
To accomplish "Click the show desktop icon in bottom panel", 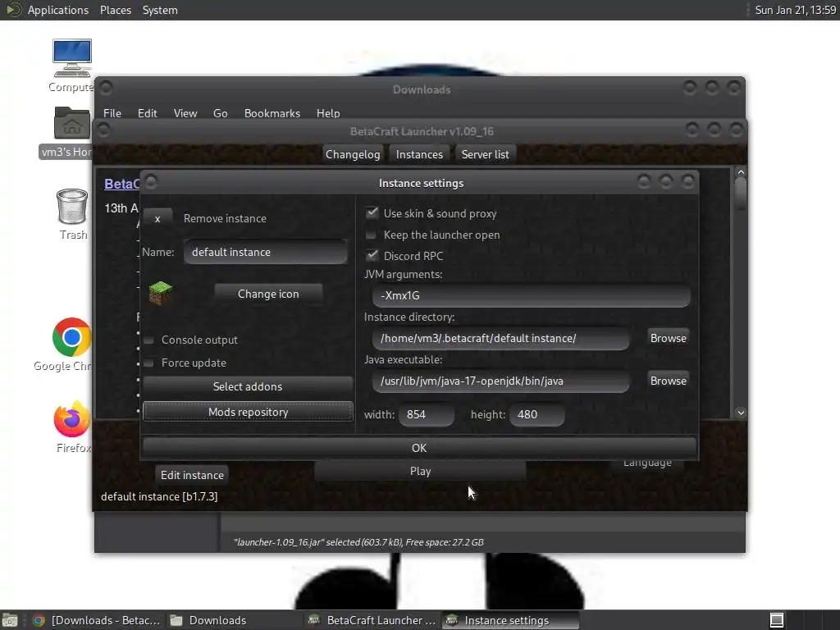I will (10, 620).
